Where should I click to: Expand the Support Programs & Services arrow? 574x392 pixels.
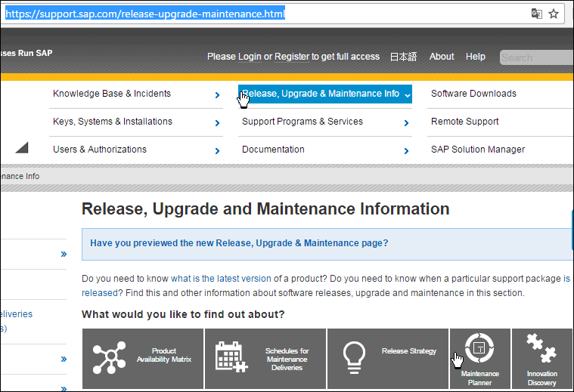point(406,123)
